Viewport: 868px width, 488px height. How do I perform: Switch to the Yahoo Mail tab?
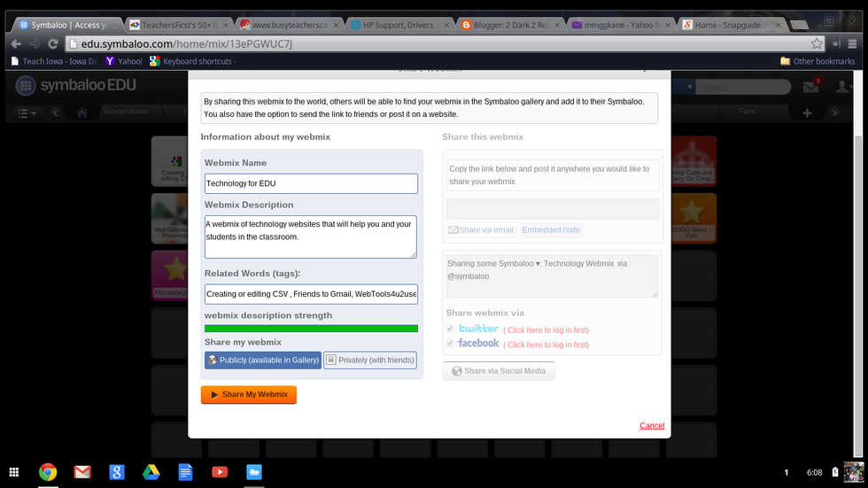tap(620, 25)
